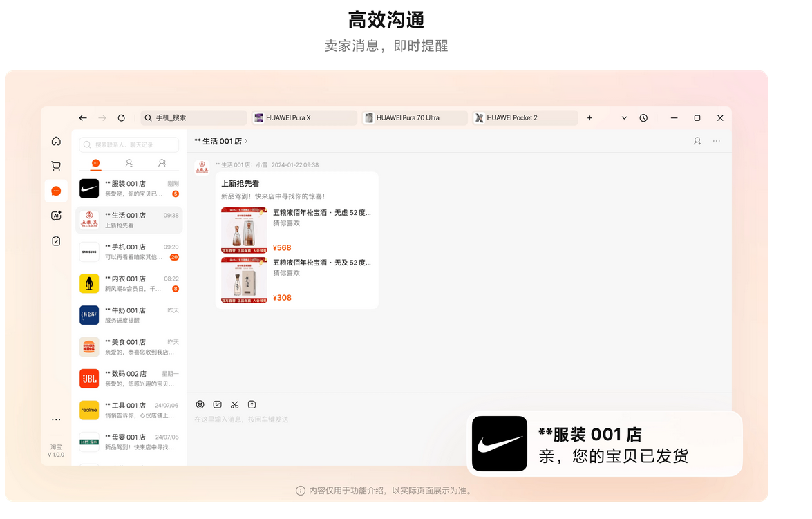Open the shopping cart in the sidebar
Screen dimensions: 812x519
point(56,166)
